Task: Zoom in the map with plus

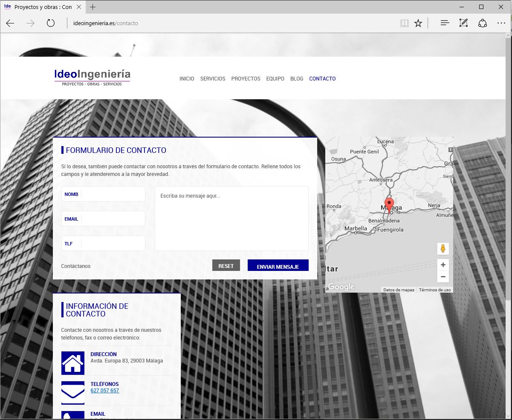Action: pos(443,265)
